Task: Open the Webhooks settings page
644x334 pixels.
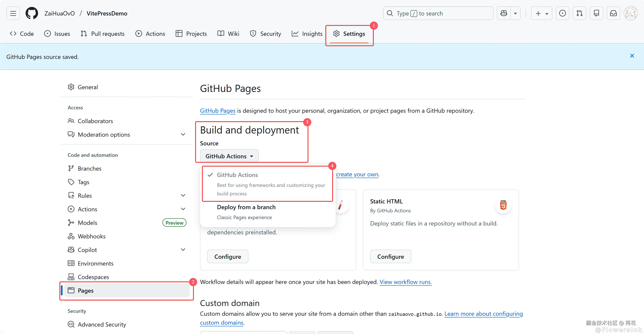Action: 91,236
